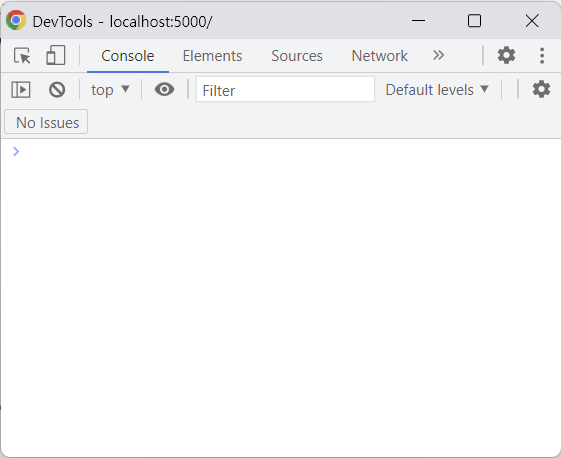Minimize the DevTools window
561x458 pixels.
pyautogui.click(x=418, y=21)
